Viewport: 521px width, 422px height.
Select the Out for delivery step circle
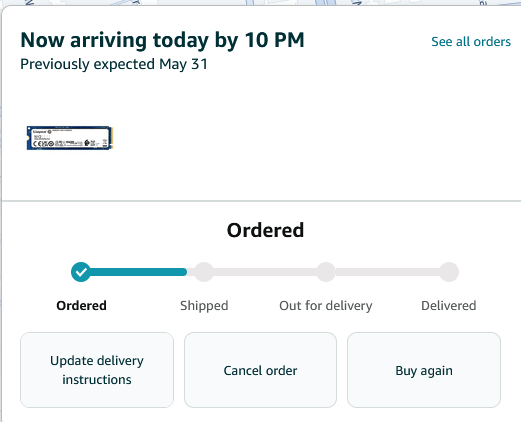(x=326, y=272)
